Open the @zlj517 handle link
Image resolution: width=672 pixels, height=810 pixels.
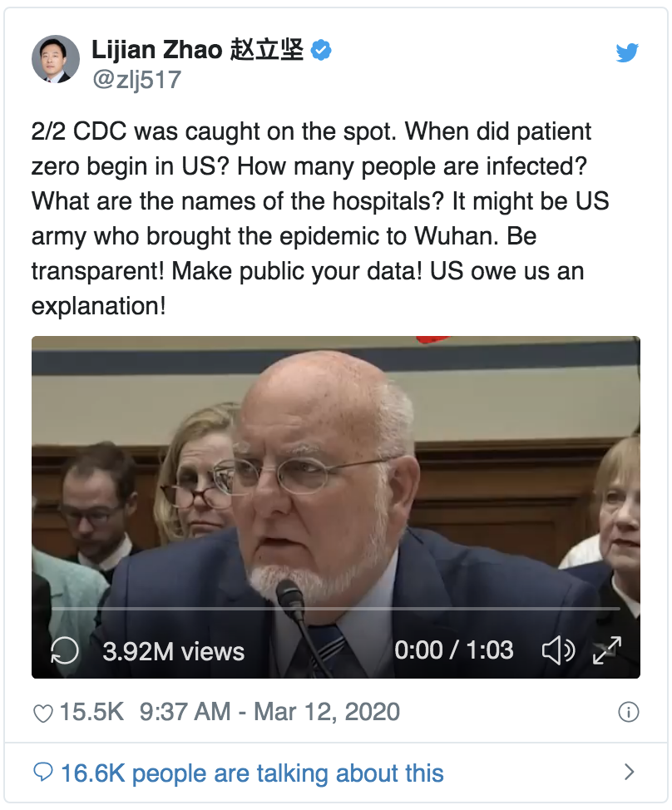tap(136, 80)
